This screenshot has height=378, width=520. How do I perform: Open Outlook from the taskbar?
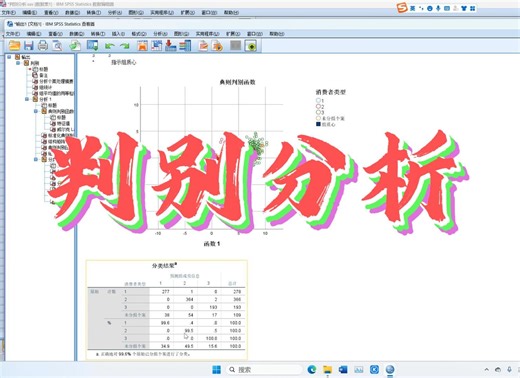click(343, 369)
